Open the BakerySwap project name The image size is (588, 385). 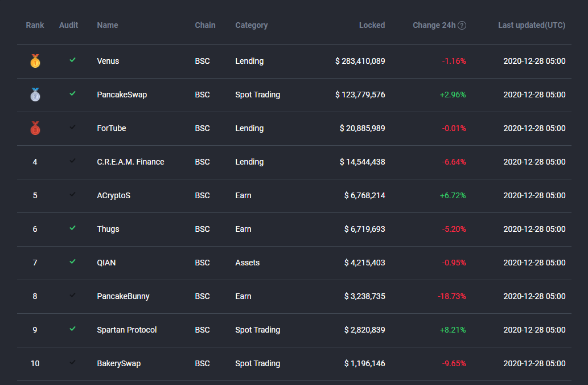[119, 363]
